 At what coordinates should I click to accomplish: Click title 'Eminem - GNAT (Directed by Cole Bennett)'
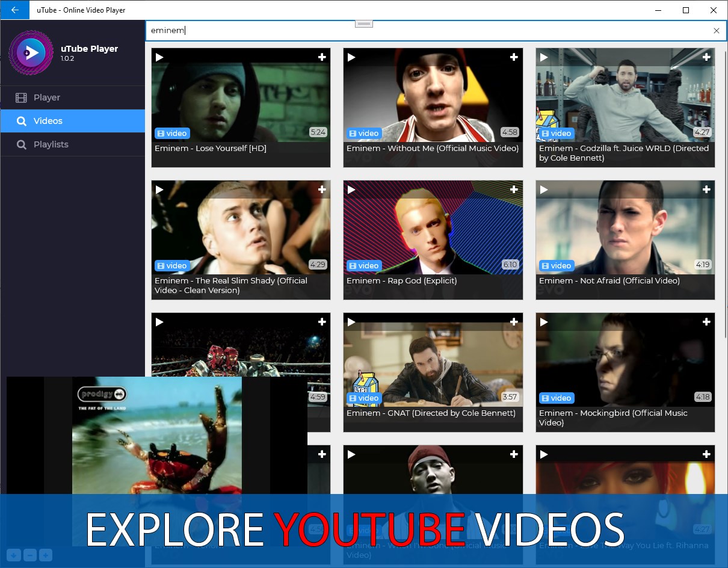coord(431,413)
